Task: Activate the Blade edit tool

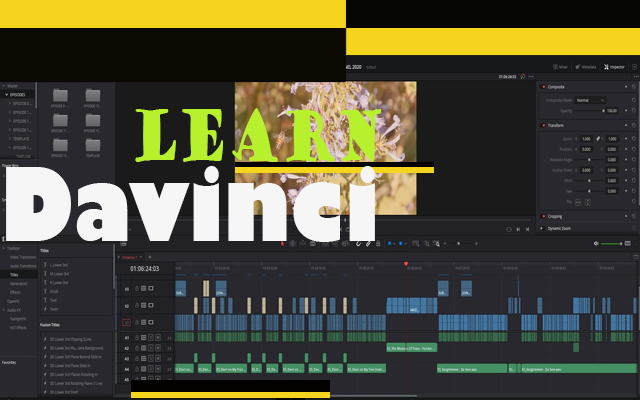Action: (x=313, y=244)
